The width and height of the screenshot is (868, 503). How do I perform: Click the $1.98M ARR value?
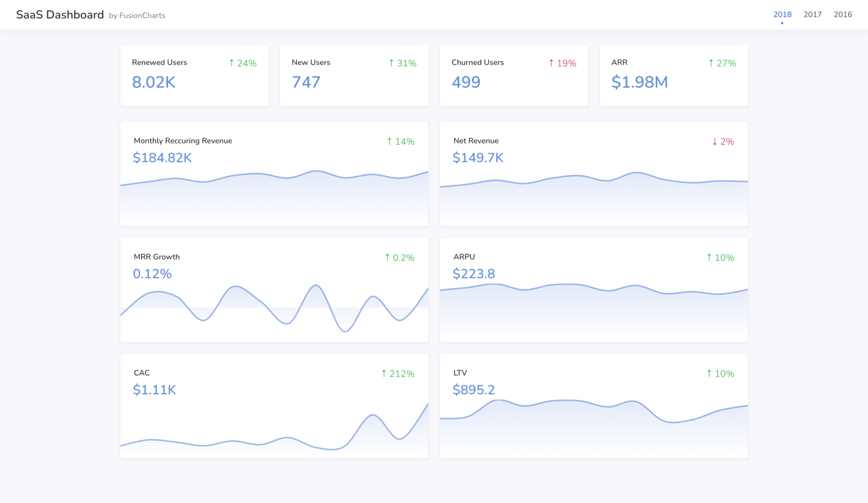click(640, 82)
